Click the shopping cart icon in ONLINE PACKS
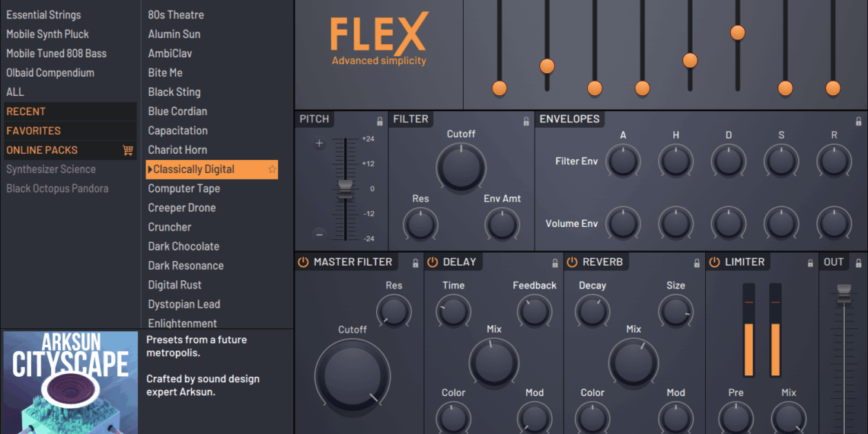The height and width of the screenshot is (434, 868). tap(128, 150)
